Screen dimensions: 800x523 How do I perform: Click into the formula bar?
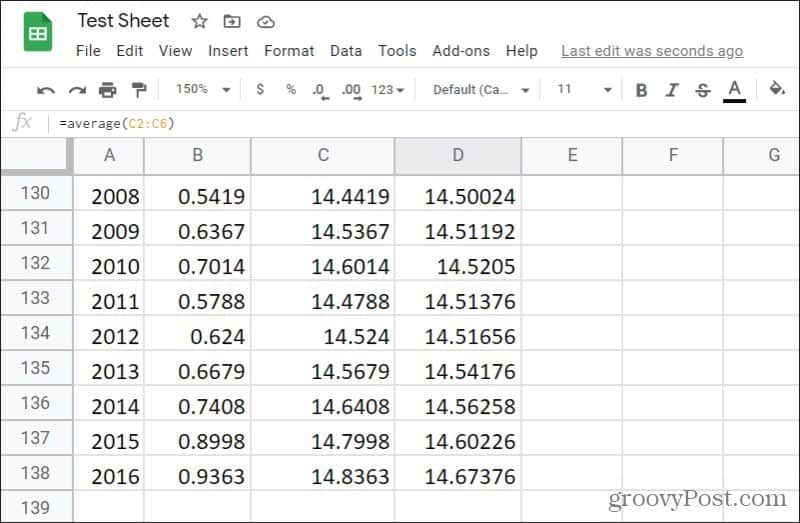(423, 123)
